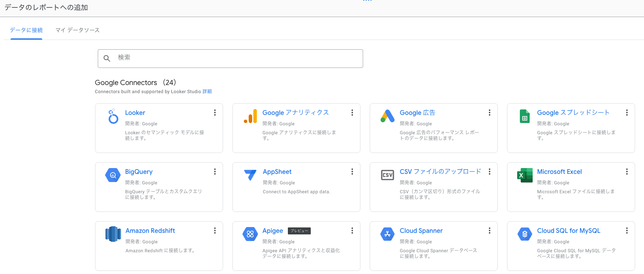This screenshot has width=644, height=274.
Task: Click the Amazon Redshift icon
Action: coord(113,234)
